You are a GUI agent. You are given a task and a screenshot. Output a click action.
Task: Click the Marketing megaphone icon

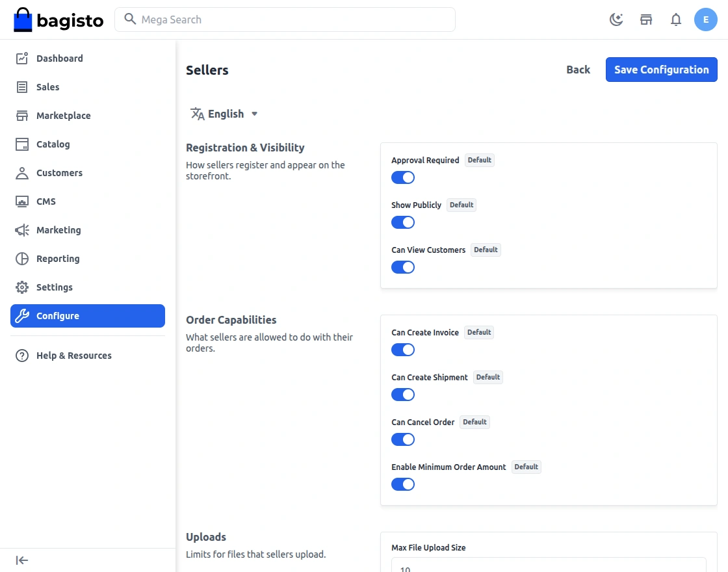[22, 230]
